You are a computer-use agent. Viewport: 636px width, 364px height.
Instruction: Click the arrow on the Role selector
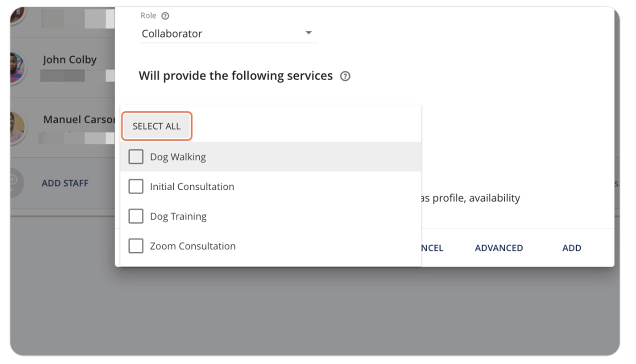pyautogui.click(x=308, y=33)
